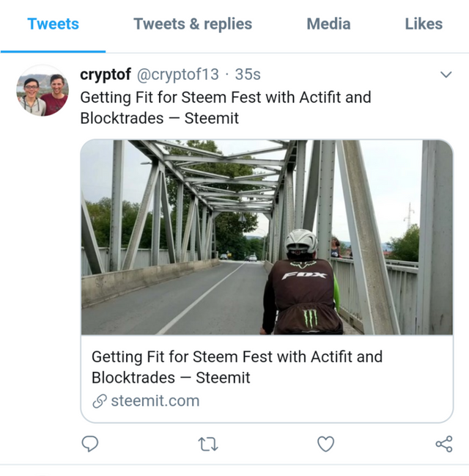Image resolution: width=469 pixels, height=476 pixels.
Task: Switch to the Tweets tab
Action: [x=53, y=24]
